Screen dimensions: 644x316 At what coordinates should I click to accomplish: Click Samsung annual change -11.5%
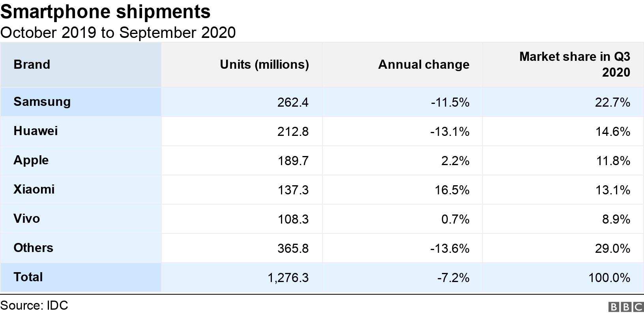[450, 102]
